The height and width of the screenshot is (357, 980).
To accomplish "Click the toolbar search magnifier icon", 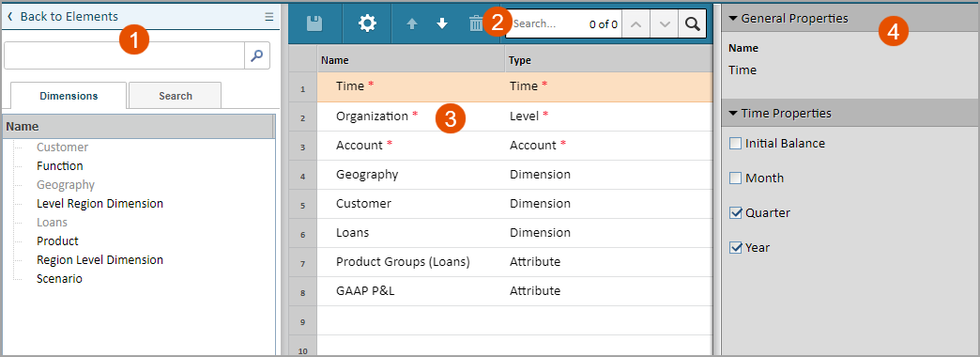I will [692, 23].
